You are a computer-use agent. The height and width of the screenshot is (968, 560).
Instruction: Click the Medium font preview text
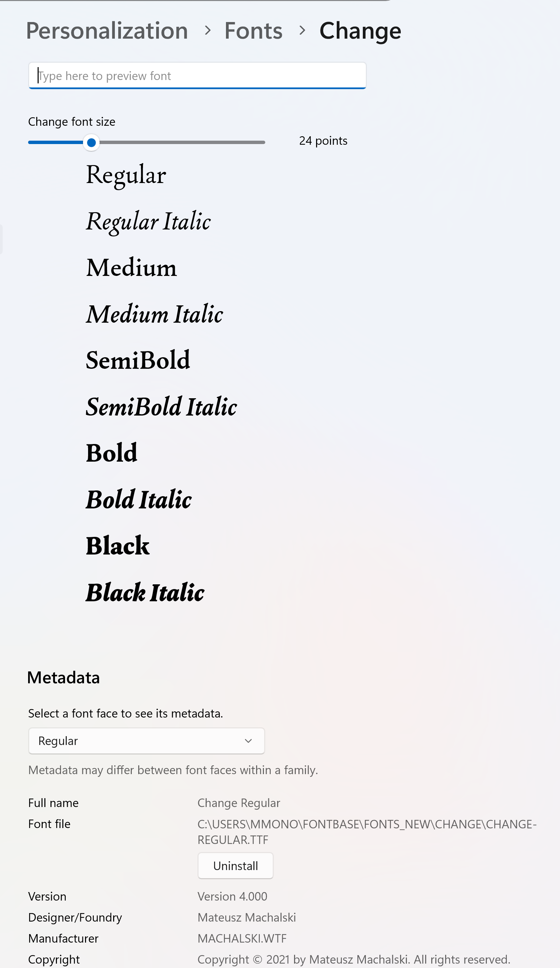click(x=131, y=268)
